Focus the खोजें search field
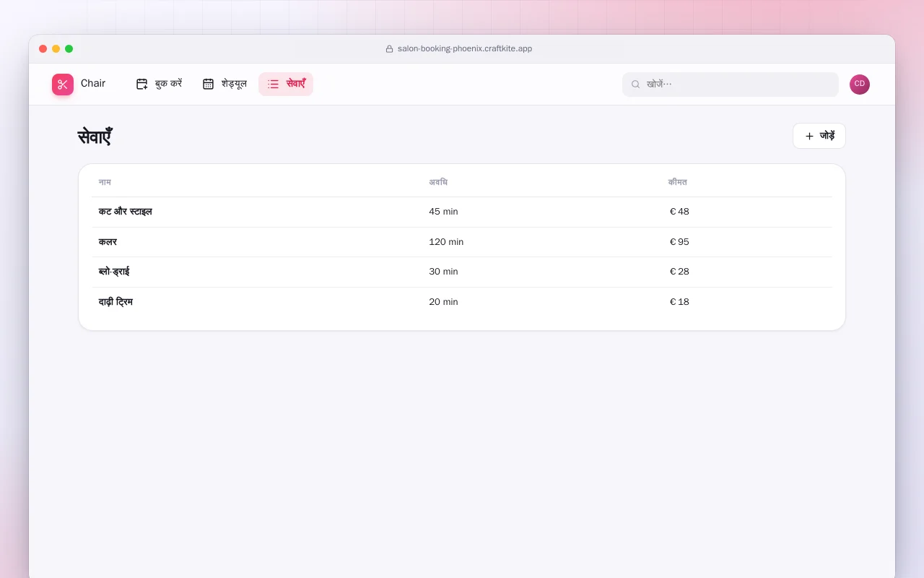 pyautogui.click(x=731, y=85)
